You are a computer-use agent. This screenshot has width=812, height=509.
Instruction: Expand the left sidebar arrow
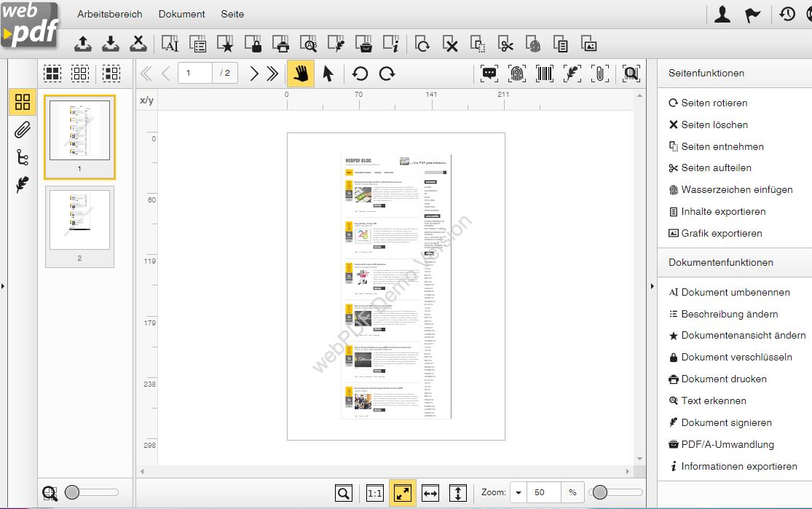click(3, 286)
